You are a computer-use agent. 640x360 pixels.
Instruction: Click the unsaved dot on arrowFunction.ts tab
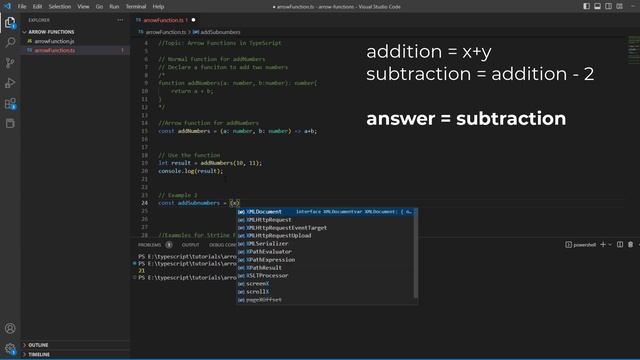tap(193, 20)
